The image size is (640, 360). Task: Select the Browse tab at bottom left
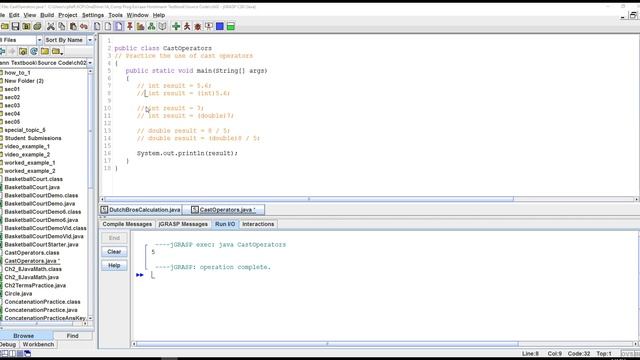24,336
